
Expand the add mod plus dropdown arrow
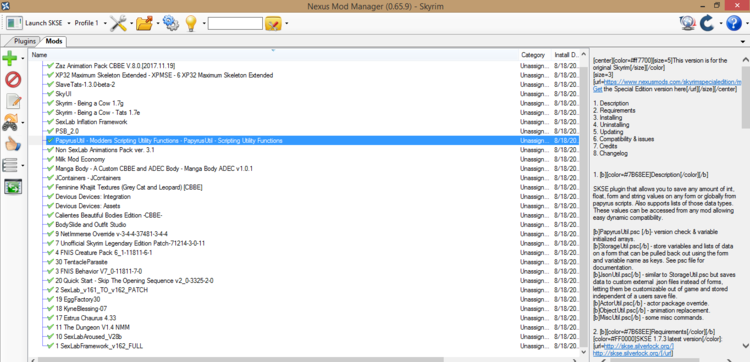coord(22,59)
